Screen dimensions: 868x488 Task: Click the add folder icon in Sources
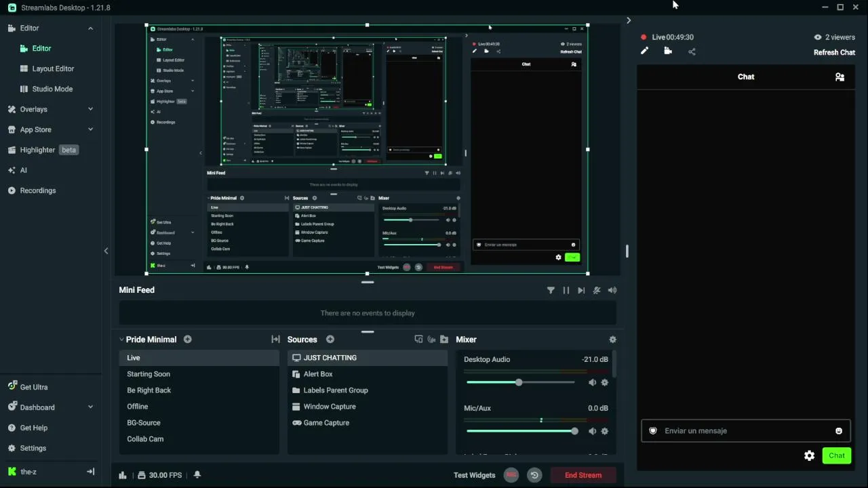click(444, 340)
